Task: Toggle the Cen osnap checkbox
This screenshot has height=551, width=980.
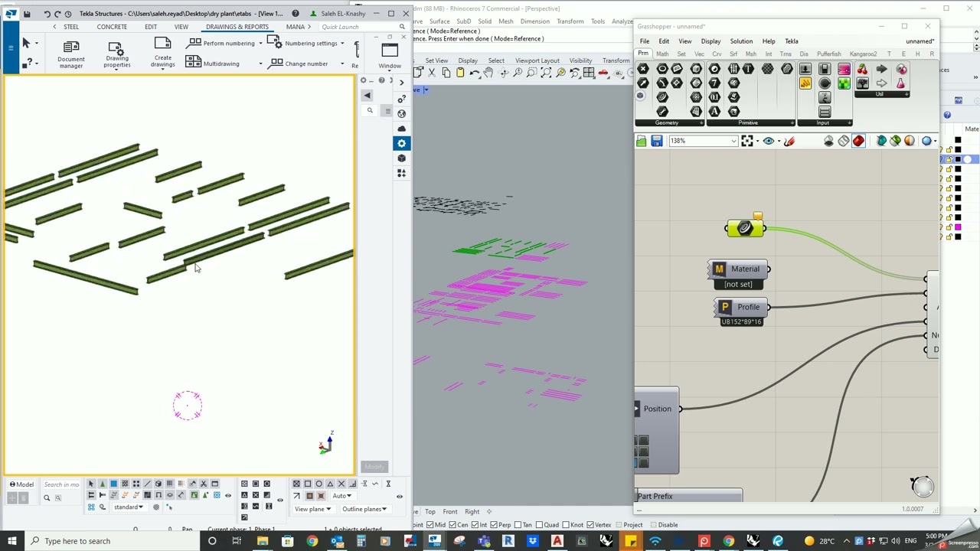Action: coord(453,525)
